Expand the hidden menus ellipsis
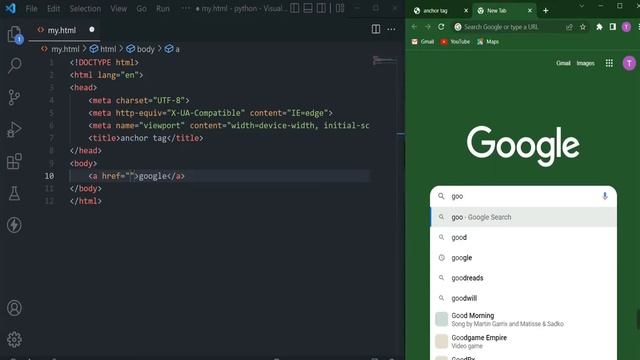Viewport: 640px width, 360px height. point(185,9)
